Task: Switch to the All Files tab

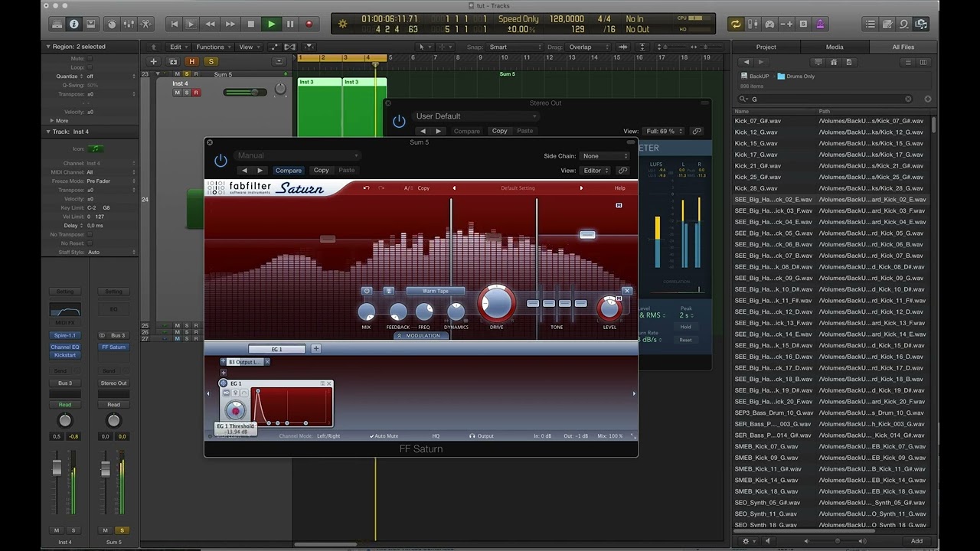Action: coord(903,47)
